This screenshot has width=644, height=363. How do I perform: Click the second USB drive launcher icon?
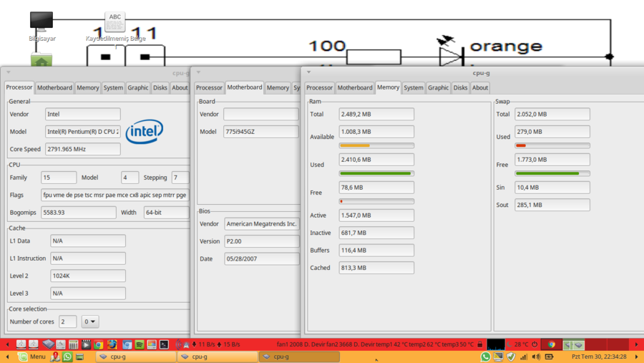(33, 344)
